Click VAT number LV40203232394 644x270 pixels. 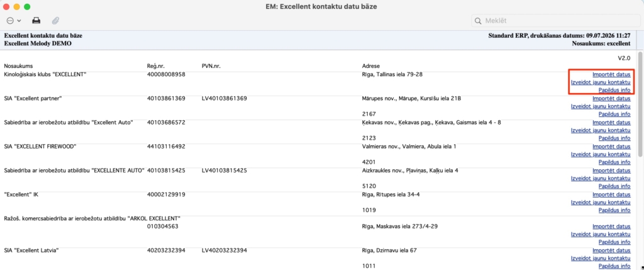pyautogui.click(x=225, y=250)
